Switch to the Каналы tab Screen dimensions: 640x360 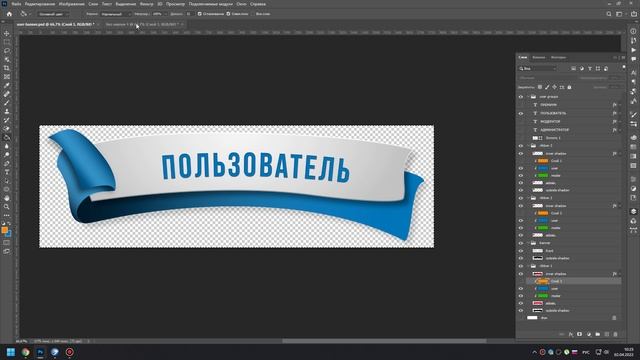(538, 58)
